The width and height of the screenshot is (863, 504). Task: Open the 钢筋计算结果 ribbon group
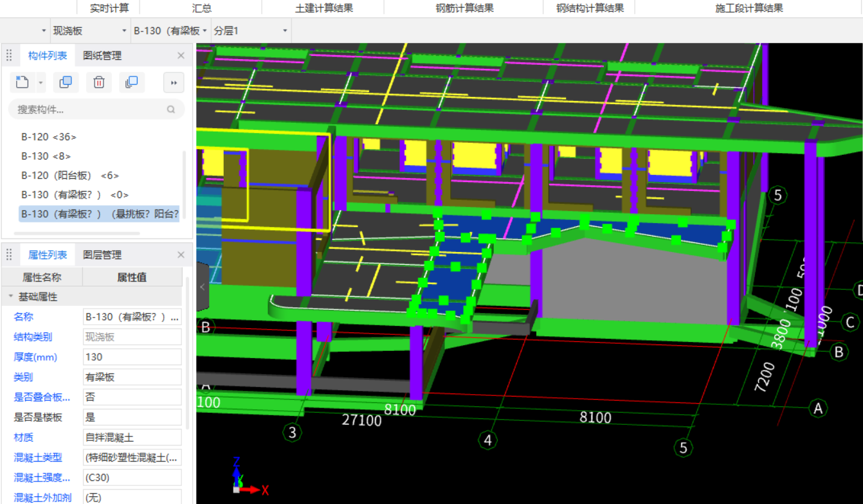click(x=464, y=8)
